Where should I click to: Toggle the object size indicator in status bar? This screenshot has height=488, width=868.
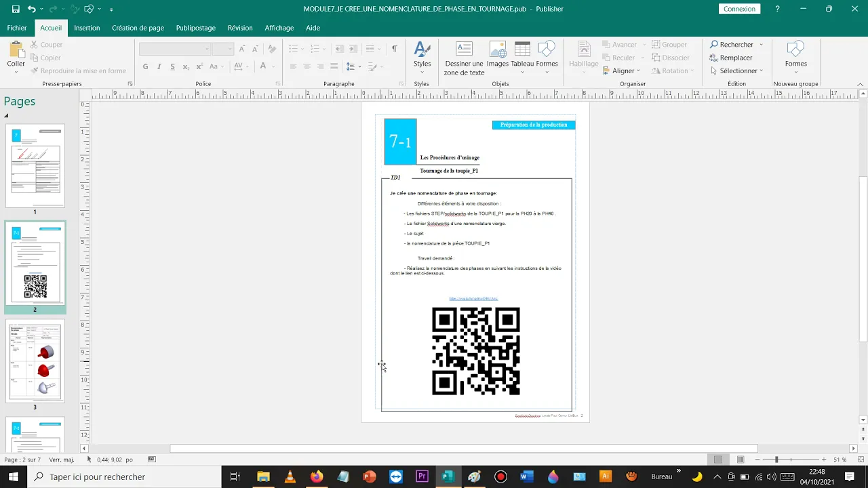[152, 460]
